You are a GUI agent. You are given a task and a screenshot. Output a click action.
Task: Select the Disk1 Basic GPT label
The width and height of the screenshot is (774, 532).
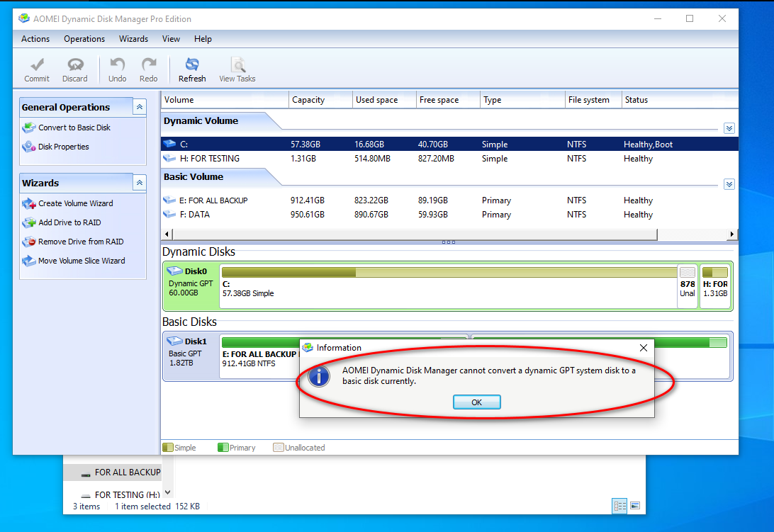191,356
